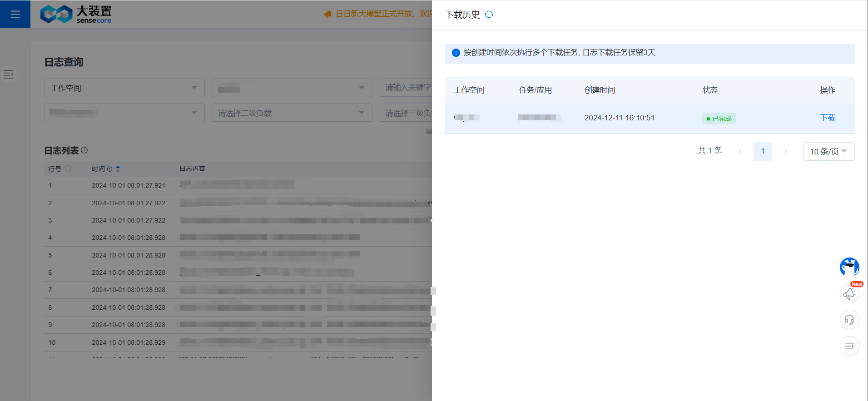Image resolution: width=868 pixels, height=401 pixels.
Task: Click search icon beside 行号 column
Action: pos(69,168)
